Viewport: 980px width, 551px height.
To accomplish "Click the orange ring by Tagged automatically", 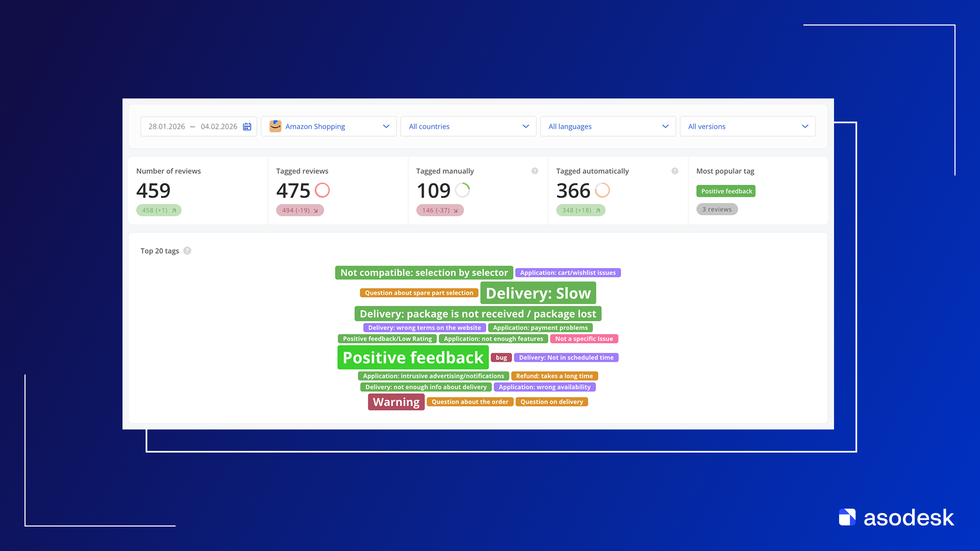I will (x=602, y=190).
